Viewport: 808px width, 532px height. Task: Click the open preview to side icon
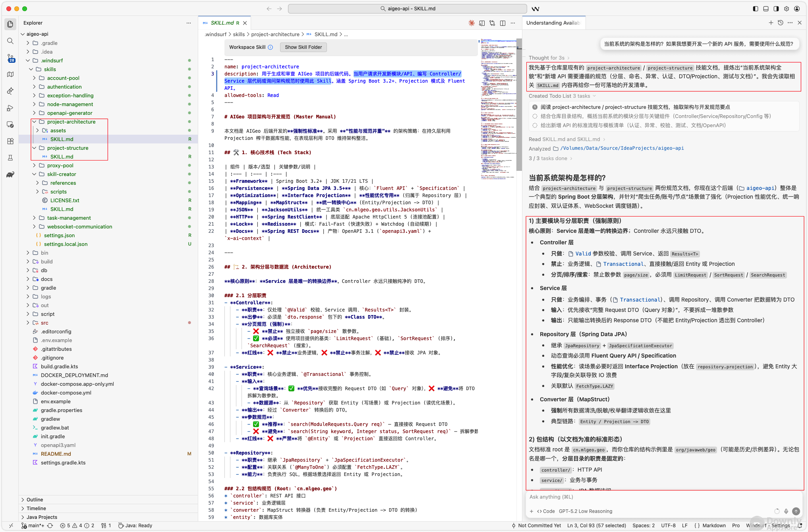[x=482, y=23]
